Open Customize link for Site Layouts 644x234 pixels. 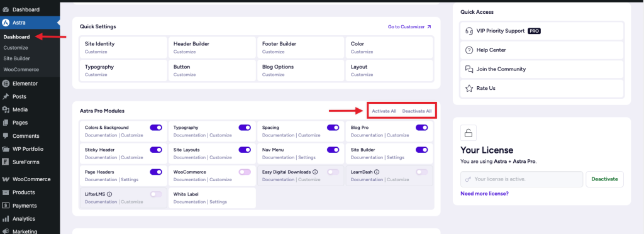[x=221, y=157]
